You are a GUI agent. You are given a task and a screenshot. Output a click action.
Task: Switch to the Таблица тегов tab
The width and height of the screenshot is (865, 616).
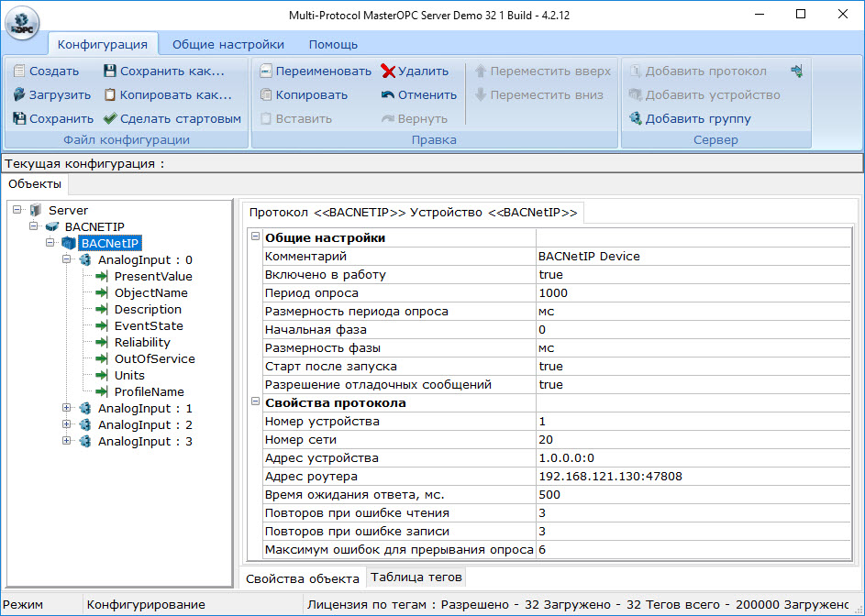point(416,577)
